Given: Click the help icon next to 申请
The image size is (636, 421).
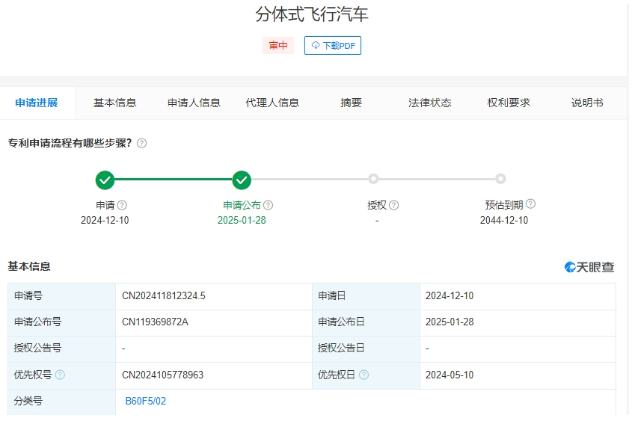Looking at the screenshot, I should click(x=122, y=205).
